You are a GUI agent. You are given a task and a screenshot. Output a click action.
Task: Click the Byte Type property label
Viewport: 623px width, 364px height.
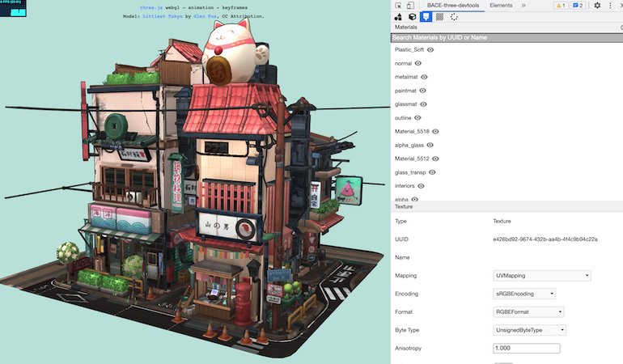point(407,330)
